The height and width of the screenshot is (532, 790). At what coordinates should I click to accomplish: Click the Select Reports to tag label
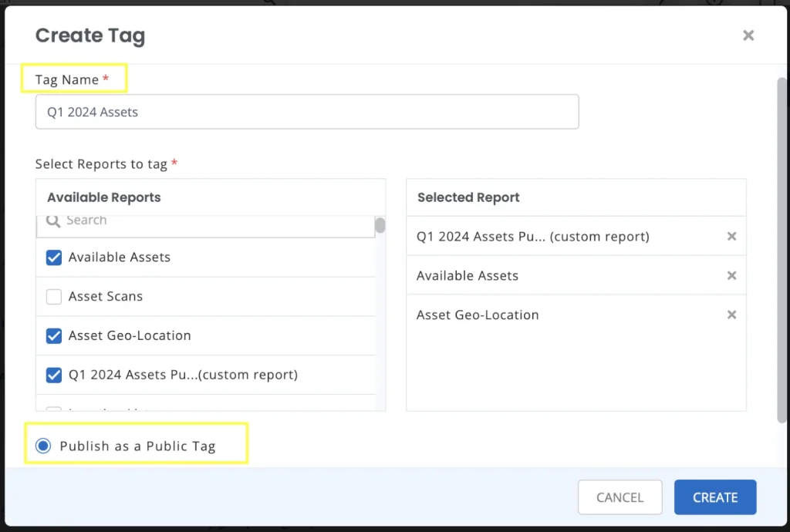[101, 164]
